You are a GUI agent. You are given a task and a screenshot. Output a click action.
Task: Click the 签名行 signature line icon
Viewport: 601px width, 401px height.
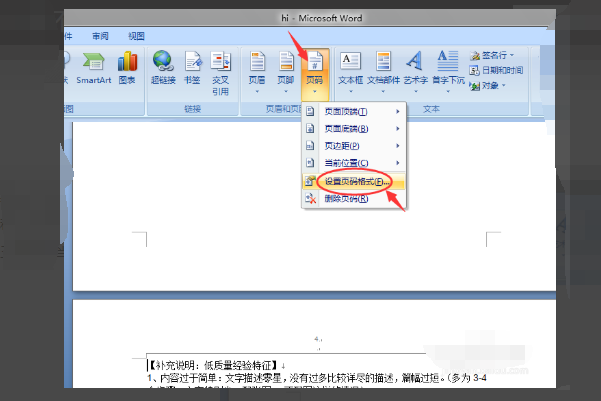tap(475, 56)
